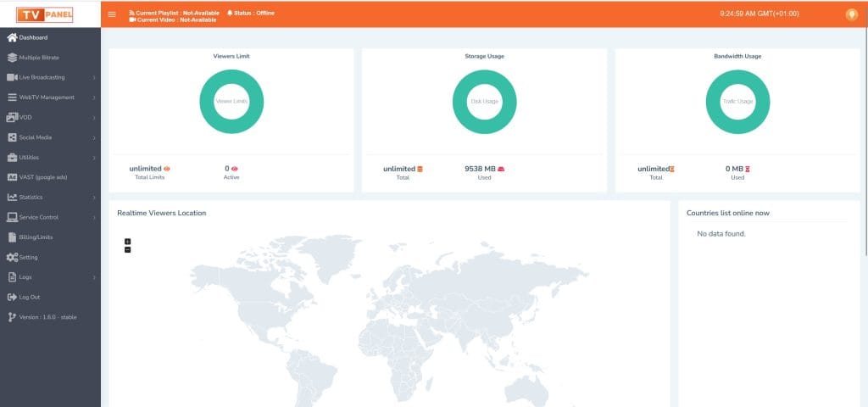The image size is (868, 407).
Task: Click the bell icon next to Status
Action: pos(230,13)
